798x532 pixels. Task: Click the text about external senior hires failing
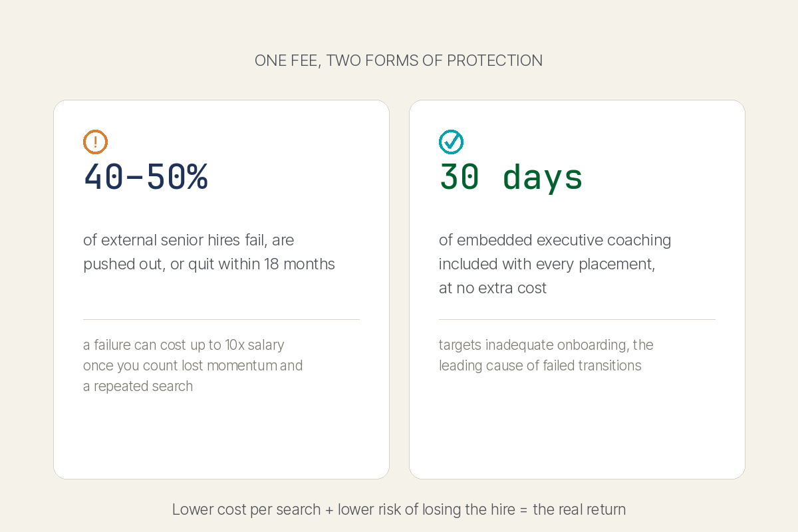pyautogui.click(x=209, y=252)
